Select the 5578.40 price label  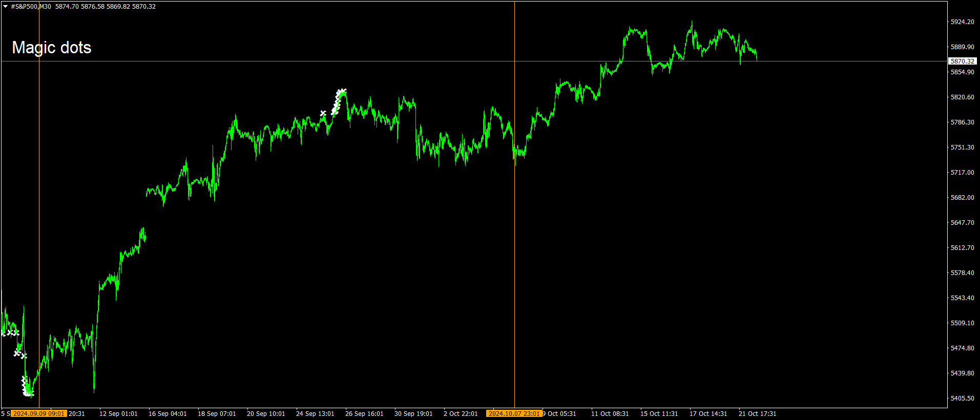click(x=963, y=273)
